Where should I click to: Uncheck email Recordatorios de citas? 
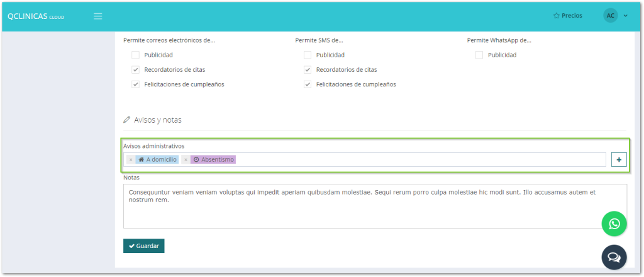pyautogui.click(x=136, y=70)
